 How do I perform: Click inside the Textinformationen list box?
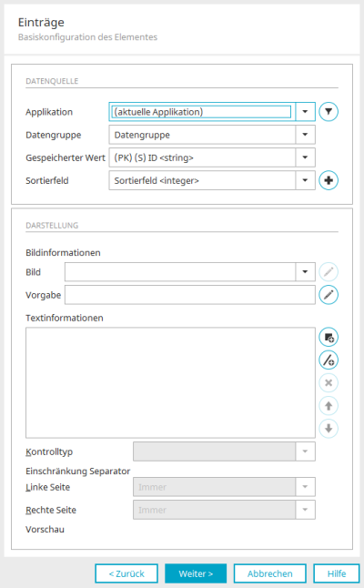[170, 383]
